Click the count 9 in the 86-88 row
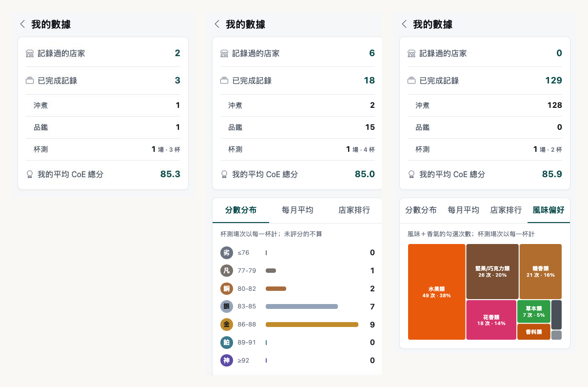Screen dimensions: 588x387 (x=372, y=325)
